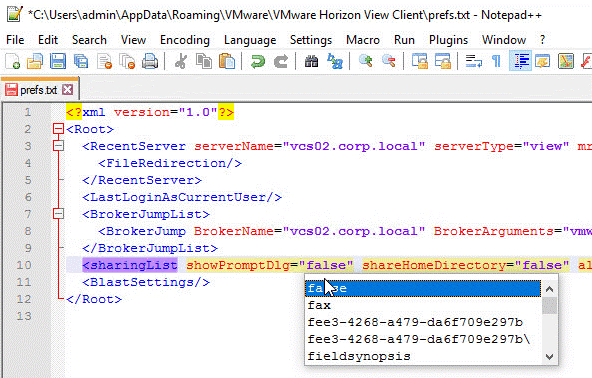Screen dimensions: 592x378
Task: Toggle synchronize vertical scrolling icon
Action: [x=419, y=61]
